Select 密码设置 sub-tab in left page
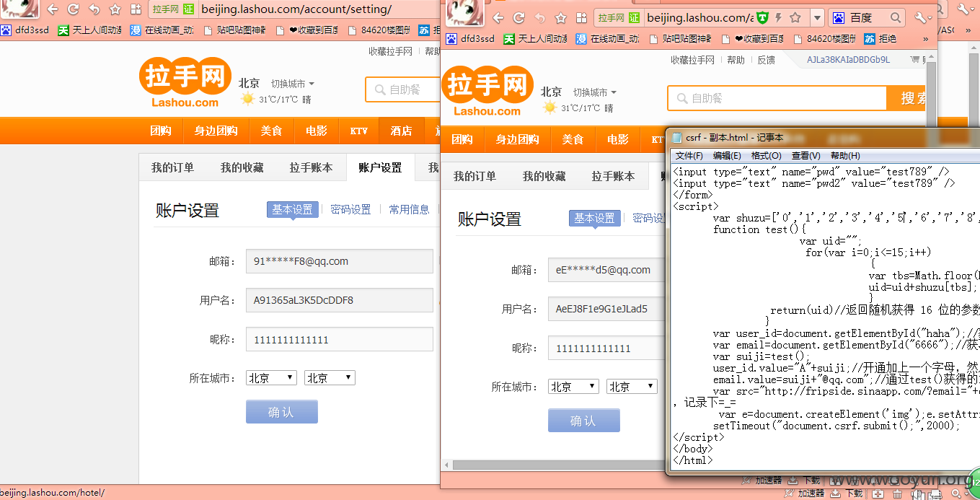980x500 pixels. 350,210
